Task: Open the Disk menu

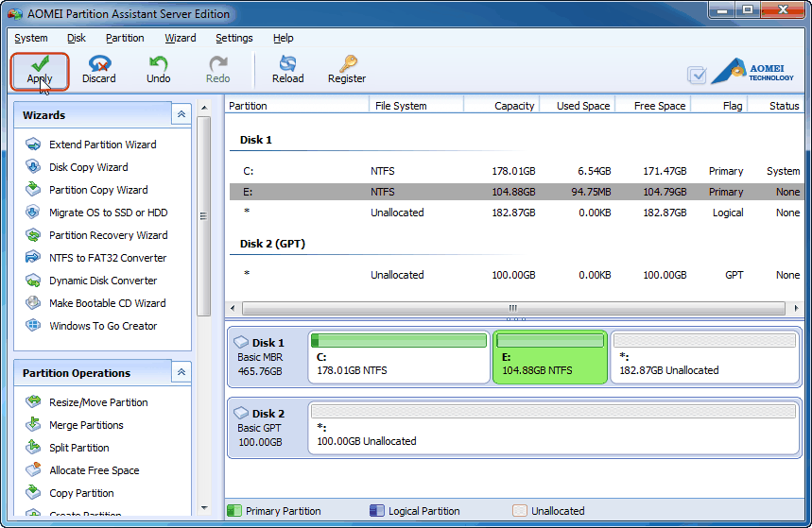Action: (77, 39)
